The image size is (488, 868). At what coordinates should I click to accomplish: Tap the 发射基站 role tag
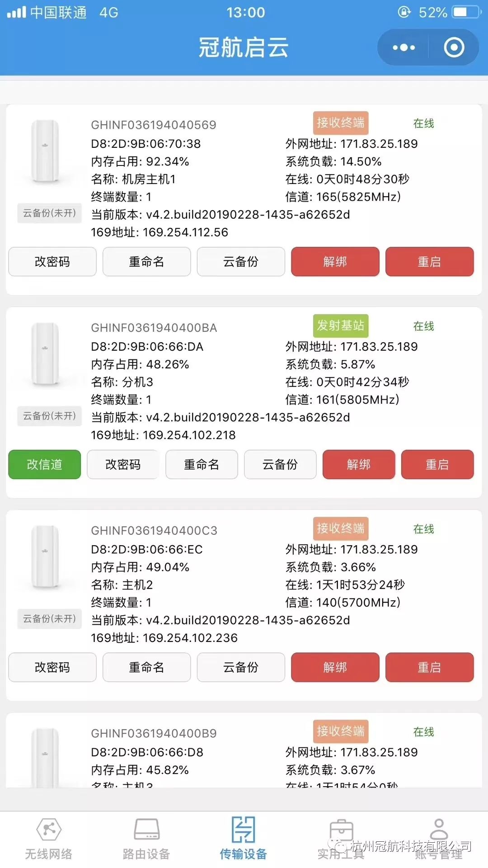(x=341, y=325)
